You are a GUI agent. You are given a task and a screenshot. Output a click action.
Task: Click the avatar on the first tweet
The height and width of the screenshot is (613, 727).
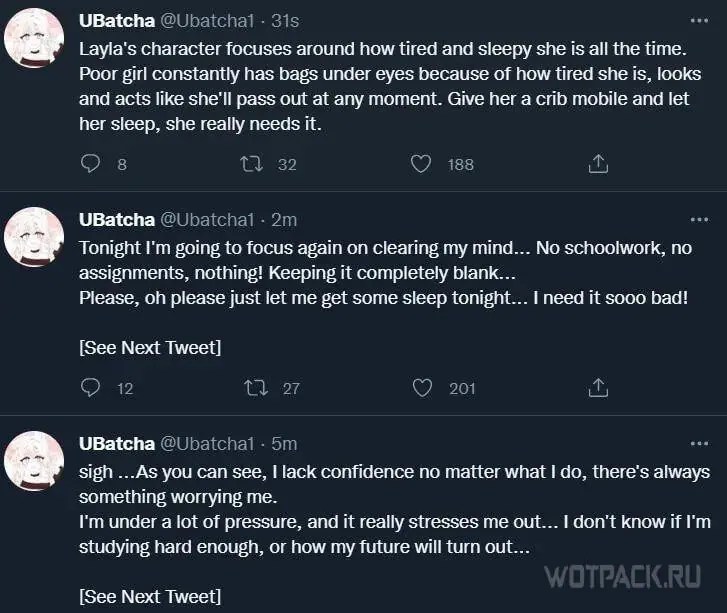tap(34, 38)
